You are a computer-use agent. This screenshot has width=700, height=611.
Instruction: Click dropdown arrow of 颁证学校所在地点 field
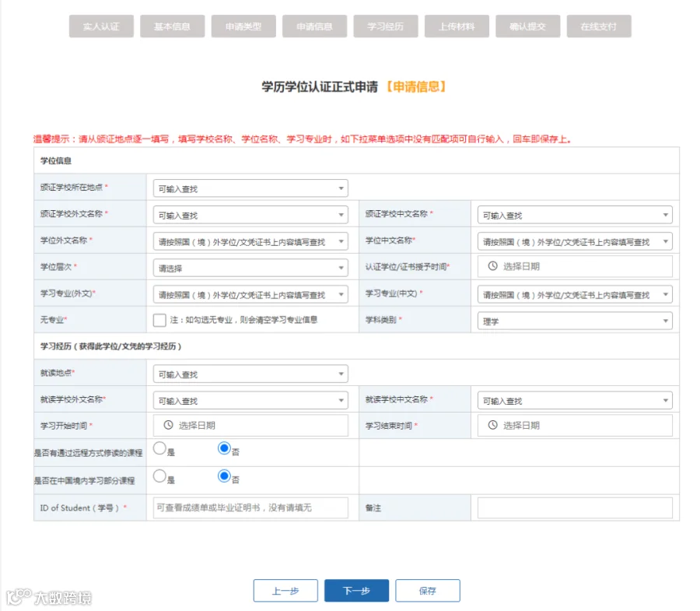coord(341,188)
